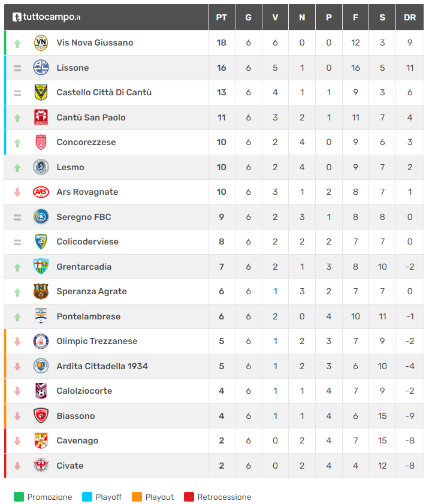This screenshot has height=504, width=429.
Task: Click the red down arrow beside Civate
Action: tap(17, 466)
